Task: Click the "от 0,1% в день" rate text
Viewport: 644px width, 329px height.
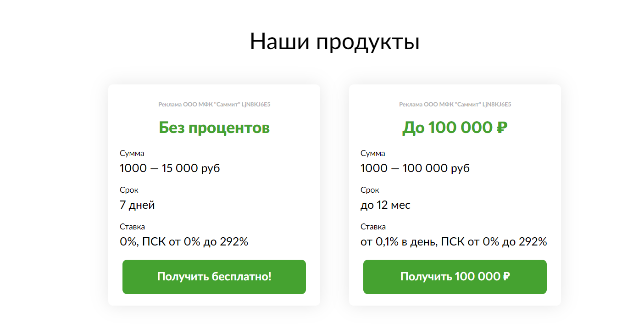Action: pyautogui.click(x=398, y=241)
